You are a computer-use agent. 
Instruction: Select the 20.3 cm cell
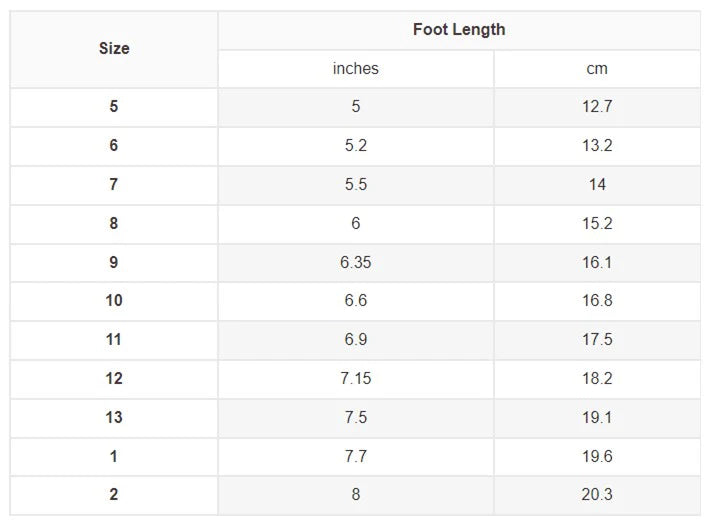pyautogui.click(x=597, y=495)
